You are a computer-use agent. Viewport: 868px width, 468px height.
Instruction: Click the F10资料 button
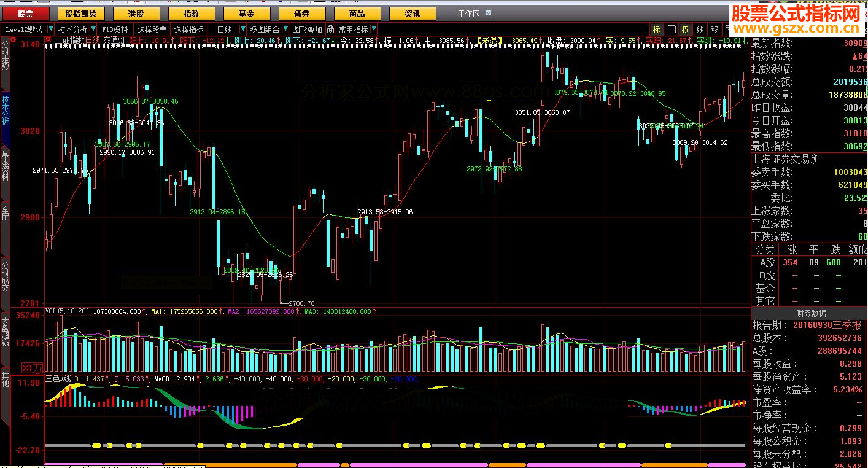(115, 29)
